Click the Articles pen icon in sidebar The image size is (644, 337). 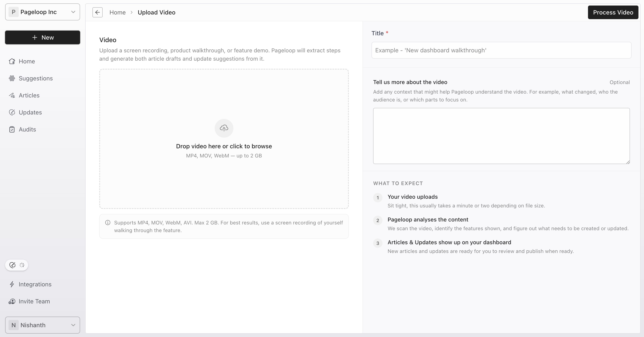point(12,95)
